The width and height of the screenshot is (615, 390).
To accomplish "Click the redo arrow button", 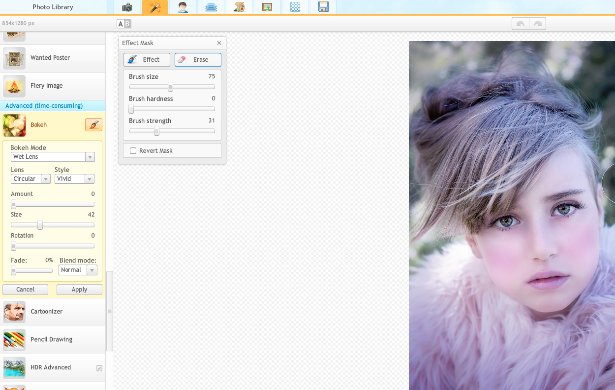I will [538, 24].
